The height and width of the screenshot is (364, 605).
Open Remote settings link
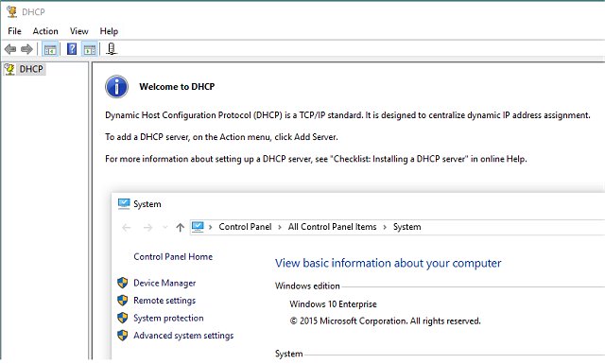pos(164,301)
